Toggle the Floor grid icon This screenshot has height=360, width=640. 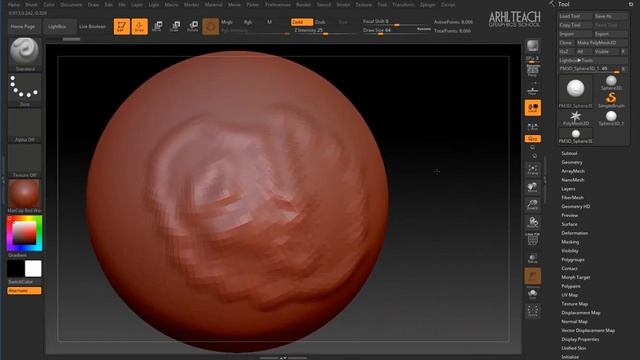(533, 89)
